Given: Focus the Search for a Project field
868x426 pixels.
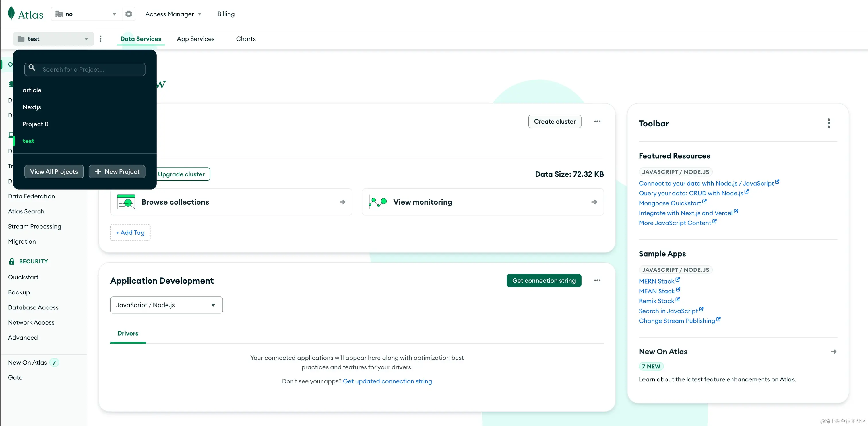Looking at the screenshot, I should coord(91,70).
